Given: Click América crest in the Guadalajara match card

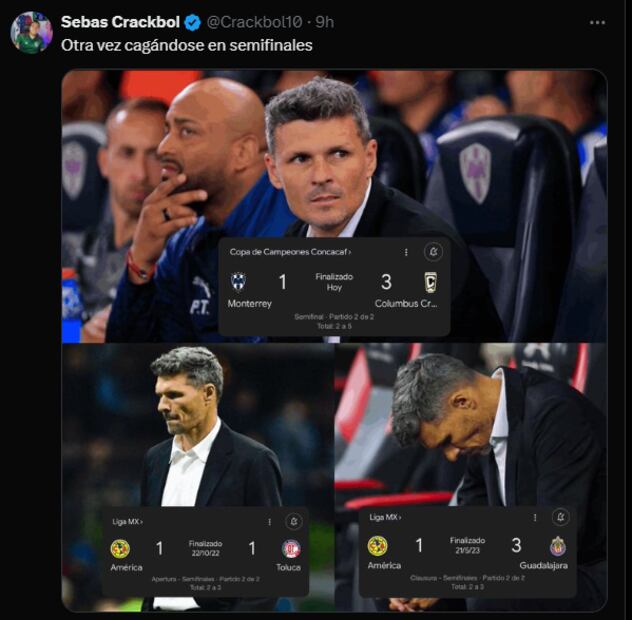Looking at the screenshot, I should [377, 546].
